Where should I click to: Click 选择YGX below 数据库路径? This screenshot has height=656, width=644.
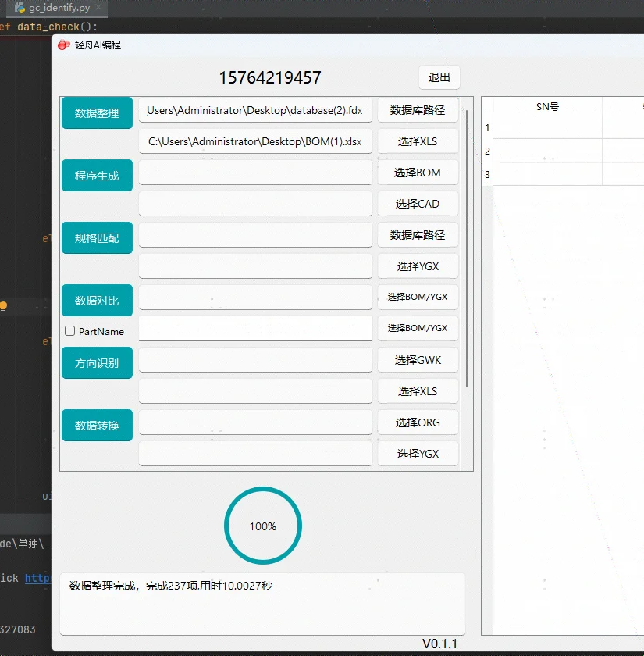click(x=418, y=266)
